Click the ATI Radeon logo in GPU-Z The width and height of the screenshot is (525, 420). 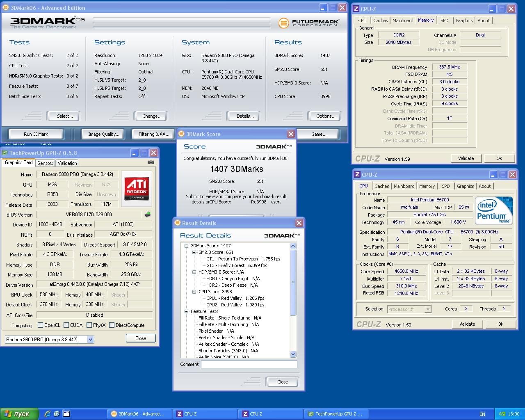coord(137,189)
